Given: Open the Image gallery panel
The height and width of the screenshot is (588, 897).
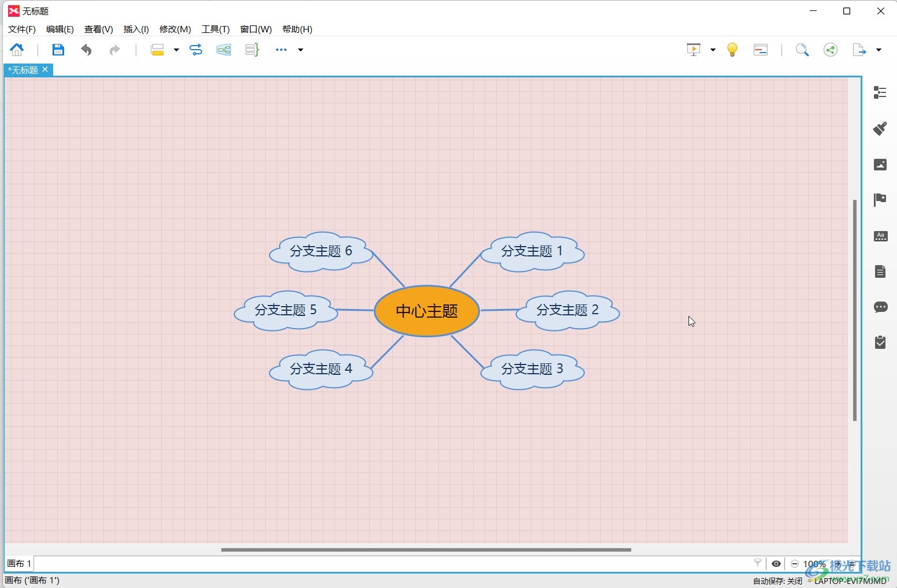Looking at the screenshot, I should [880, 165].
